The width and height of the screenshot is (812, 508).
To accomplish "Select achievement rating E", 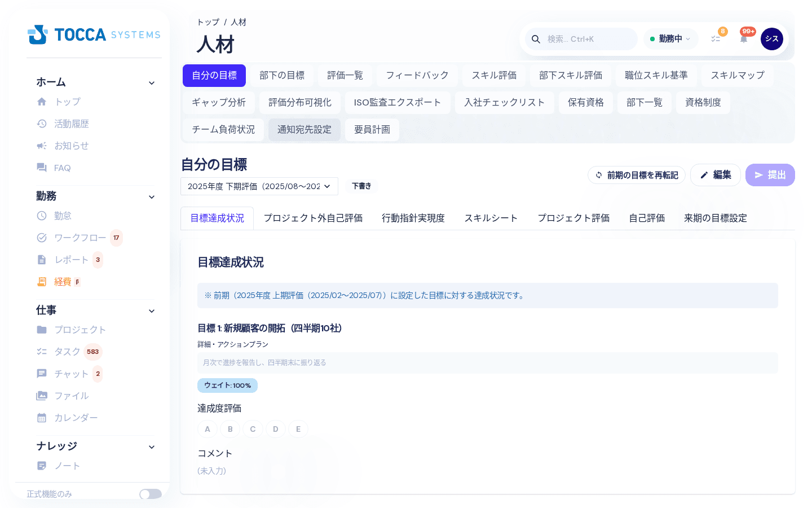I will point(298,429).
